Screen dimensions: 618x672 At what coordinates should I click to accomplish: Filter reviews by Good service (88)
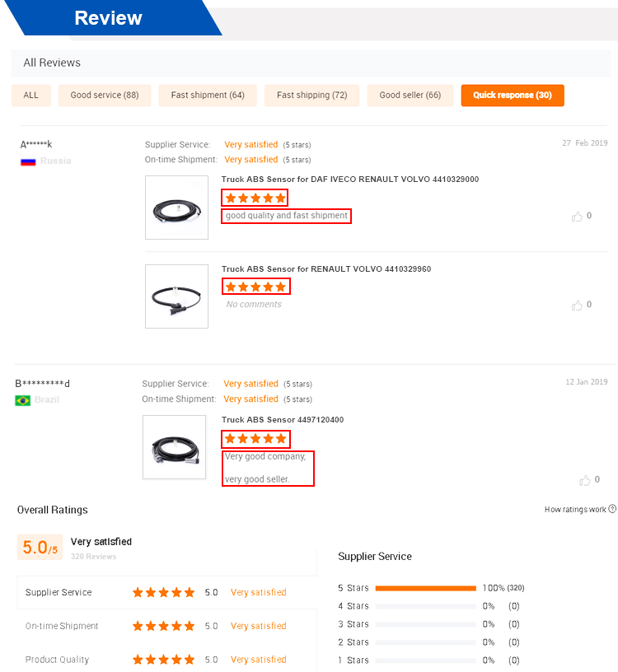(x=105, y=96)
